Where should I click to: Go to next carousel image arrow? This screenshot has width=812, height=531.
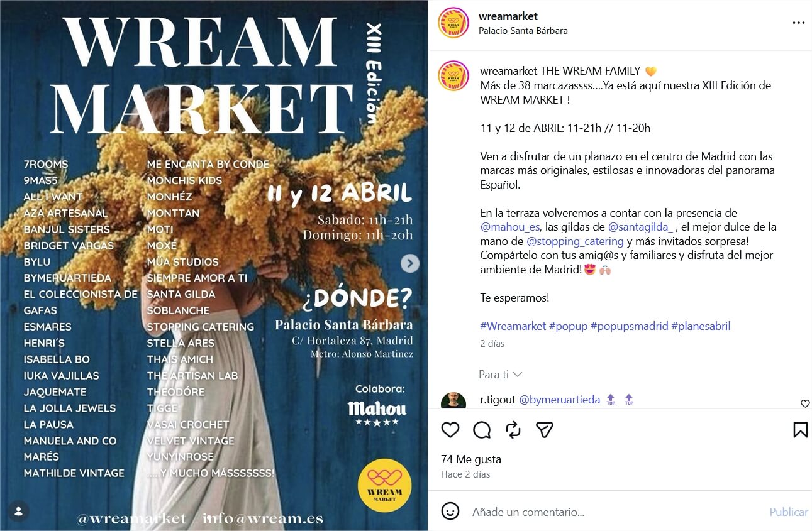click(410, 263)
